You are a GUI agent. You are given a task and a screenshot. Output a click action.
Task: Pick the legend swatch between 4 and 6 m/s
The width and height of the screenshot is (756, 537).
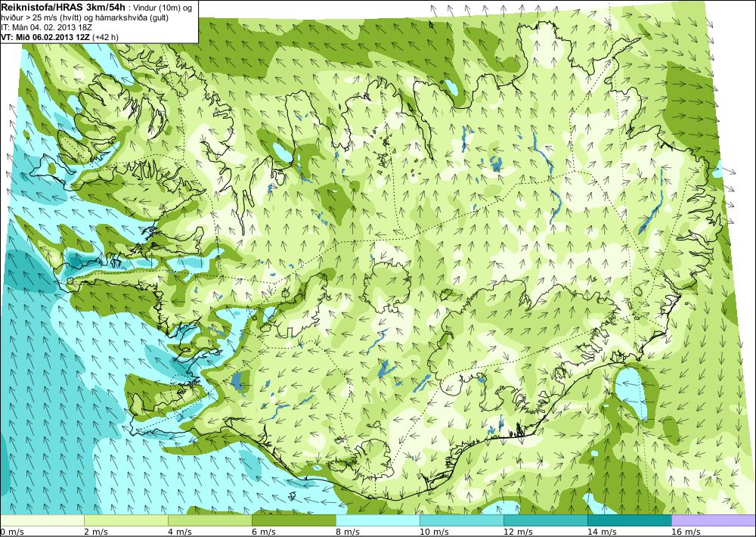coord(210,520)
